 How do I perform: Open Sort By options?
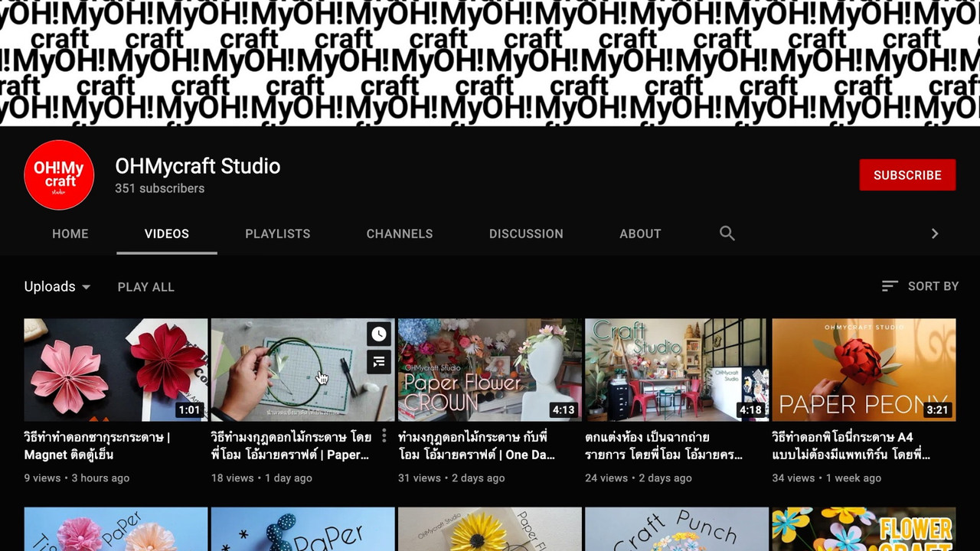[920, 286]
